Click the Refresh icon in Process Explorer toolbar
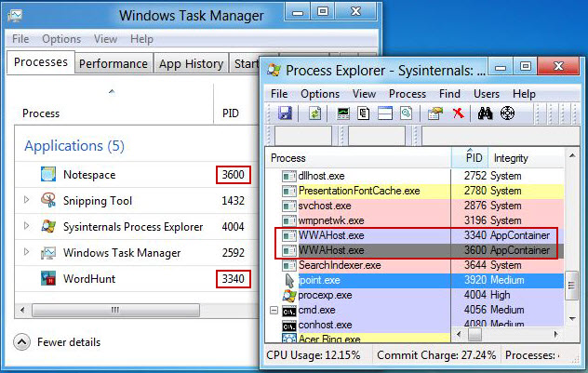The image size is (588, 373). [315, 113]
